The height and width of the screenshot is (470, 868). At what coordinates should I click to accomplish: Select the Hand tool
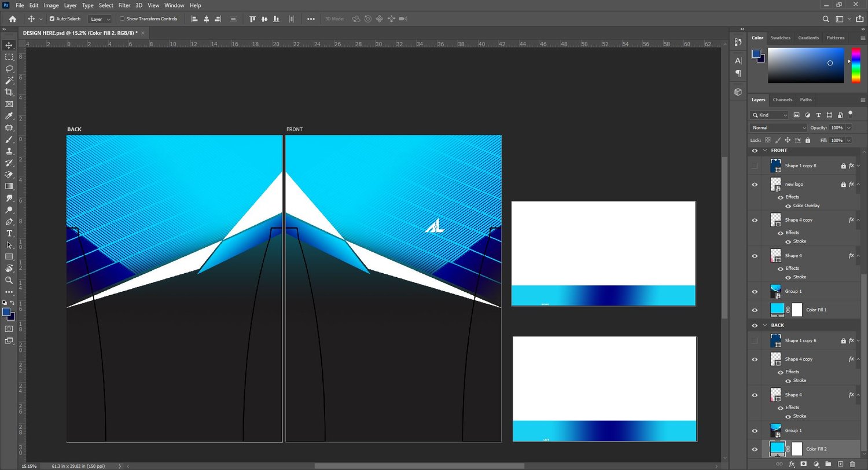(9, 269)
